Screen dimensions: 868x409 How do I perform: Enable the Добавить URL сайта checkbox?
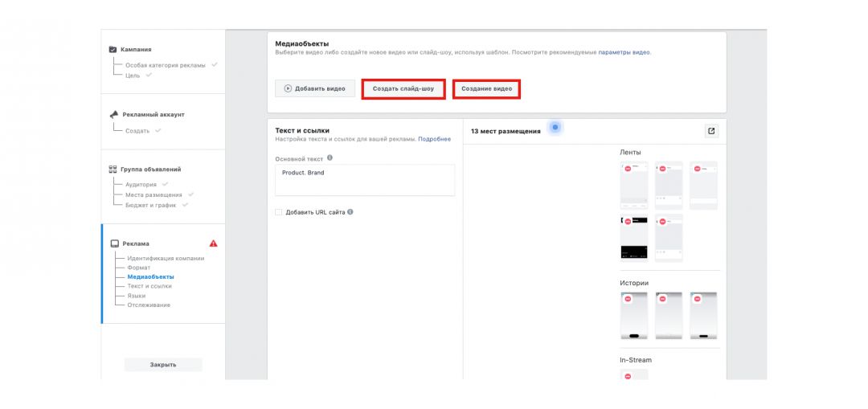[x=278, y=212]
